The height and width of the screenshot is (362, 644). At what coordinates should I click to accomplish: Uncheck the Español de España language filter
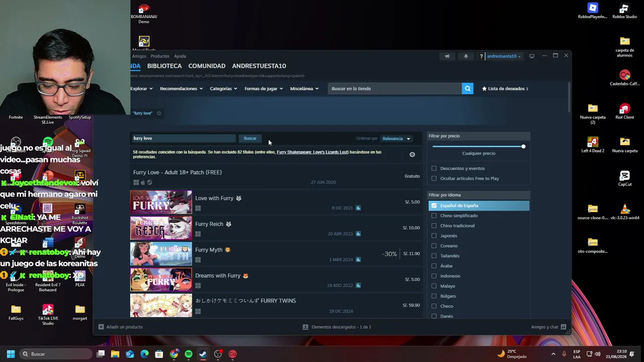[434, 206]
